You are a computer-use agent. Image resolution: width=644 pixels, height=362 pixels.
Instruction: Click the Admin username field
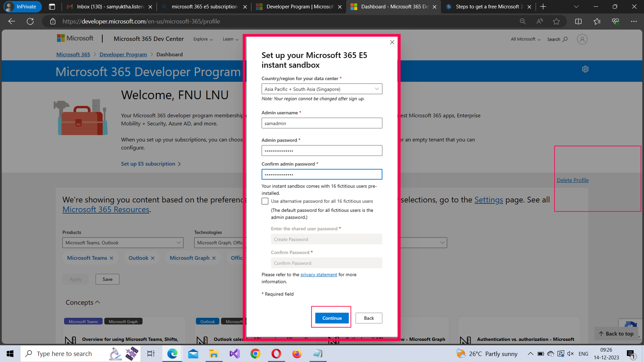(x=322, y=123)
